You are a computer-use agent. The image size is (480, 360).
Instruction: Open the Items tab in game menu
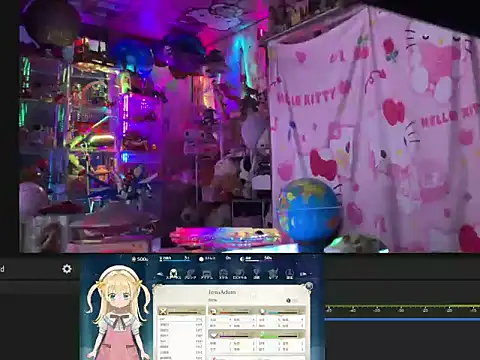click(207, 274)
